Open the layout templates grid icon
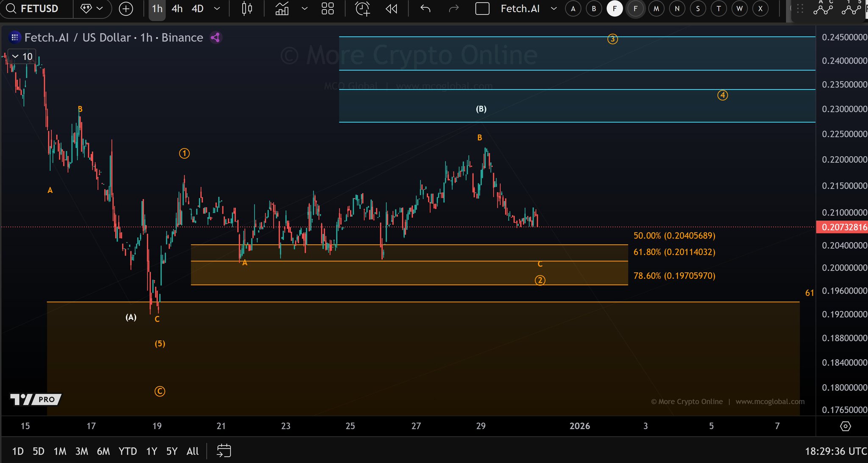Image resolution: width=868 pixels, height=463 pixels. (x=328, y=8)
